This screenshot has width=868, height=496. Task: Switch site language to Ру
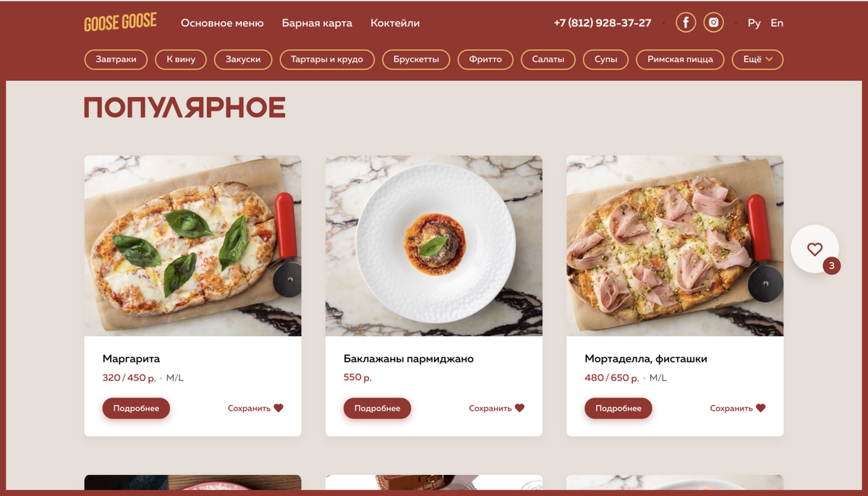pyautogui.click(x=754, y=23)
